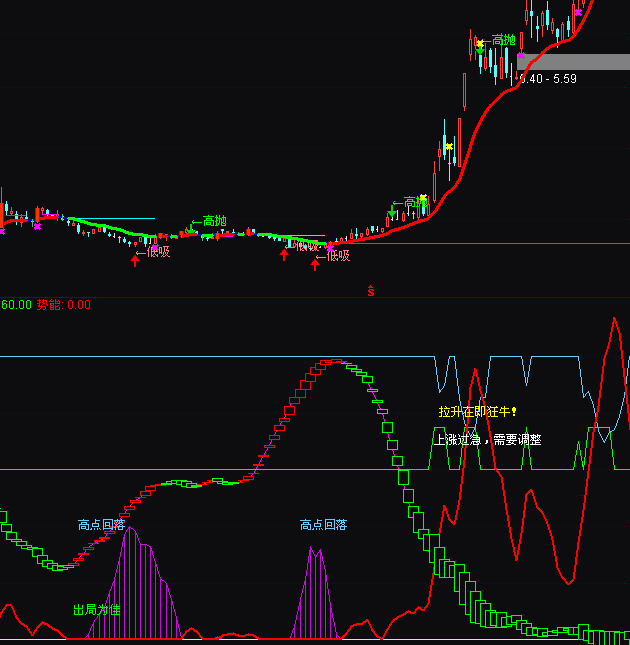Click the red arrow beside rightmost 低吸 label
This screenshot has height=645, width=630.
tap(316, 264)
